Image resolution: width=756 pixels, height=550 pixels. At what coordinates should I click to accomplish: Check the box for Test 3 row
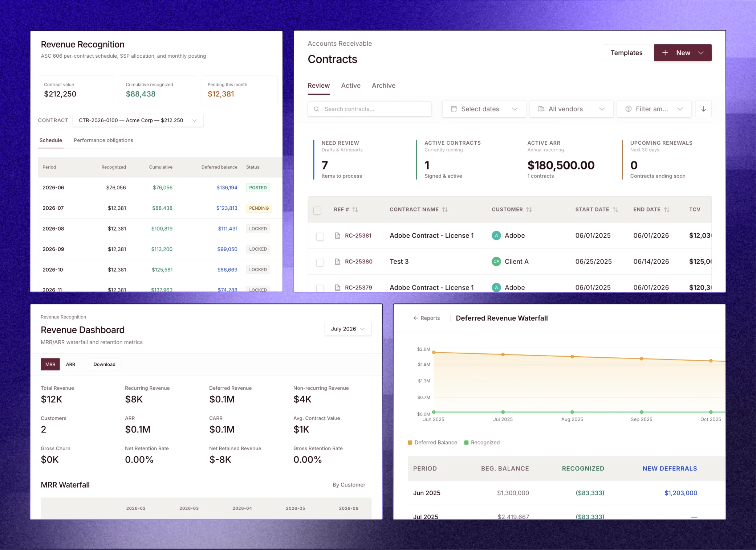(x=320, y=262)
